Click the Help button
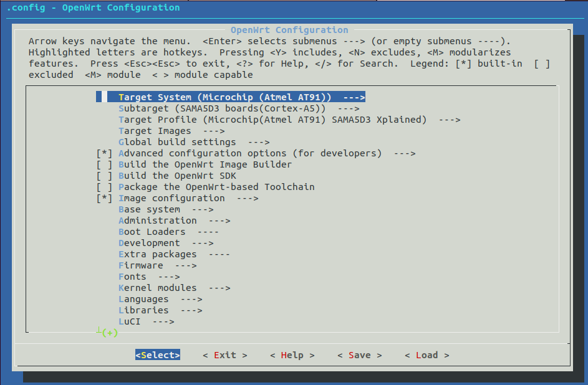 pos(292,355)
